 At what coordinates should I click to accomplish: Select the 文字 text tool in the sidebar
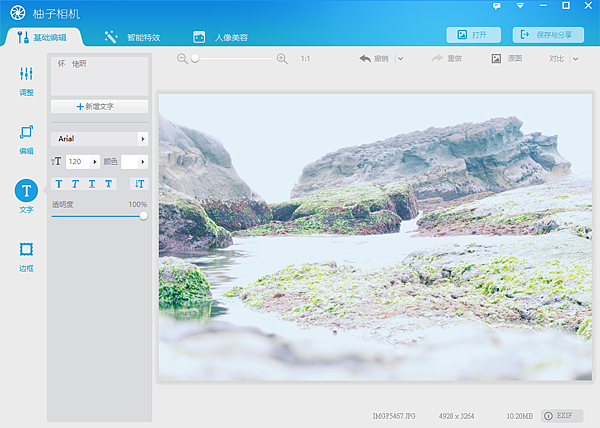[26, 196]
